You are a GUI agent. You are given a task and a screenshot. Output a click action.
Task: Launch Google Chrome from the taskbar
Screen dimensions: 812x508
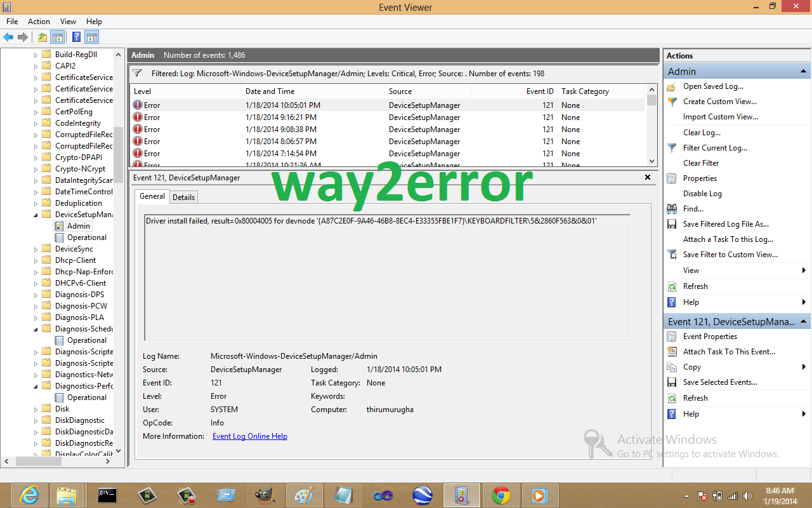click(x=501, y=495)
